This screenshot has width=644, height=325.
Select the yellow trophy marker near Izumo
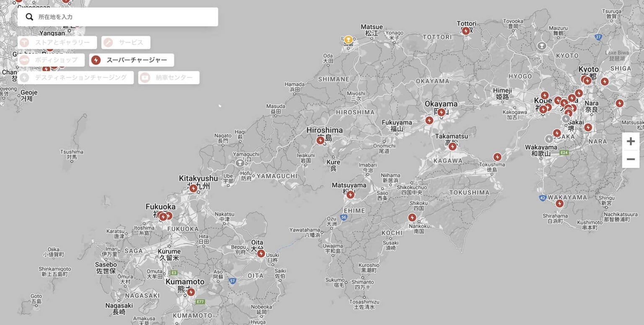(348, 40)
